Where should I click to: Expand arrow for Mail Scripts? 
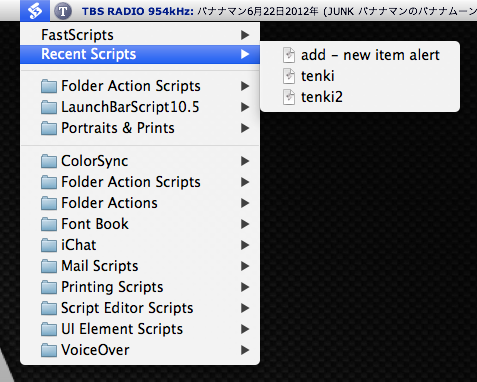click(245, 266)
